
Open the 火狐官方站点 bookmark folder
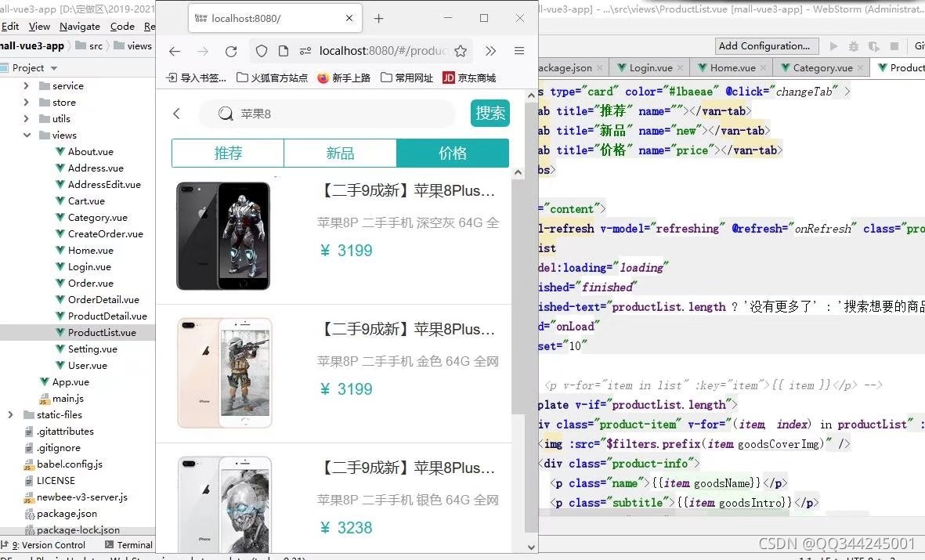(272, 78)
